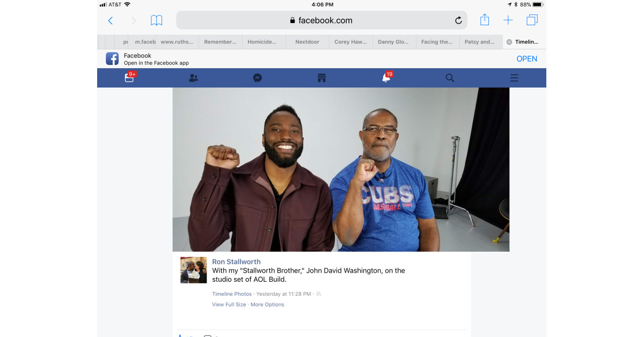Tap OPEN in Facebook app banner

pos(526,59)
